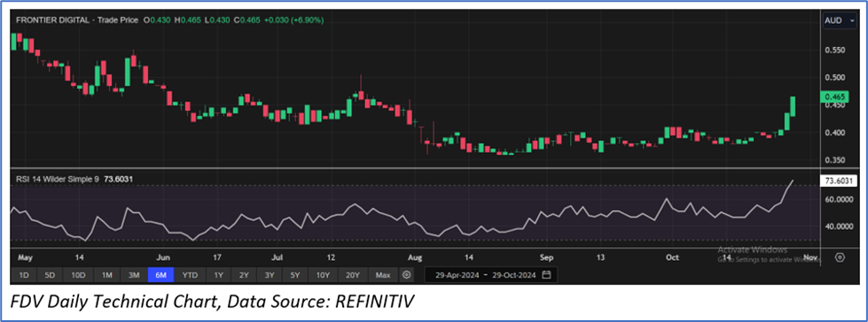Open the calendar date picker icon

tap(546, 275)
